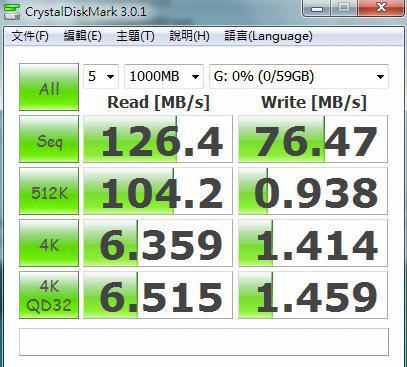The height and width of the screenshot is (367, 407).
Task: Open the 語言(Language) menu
Action: 268,36
